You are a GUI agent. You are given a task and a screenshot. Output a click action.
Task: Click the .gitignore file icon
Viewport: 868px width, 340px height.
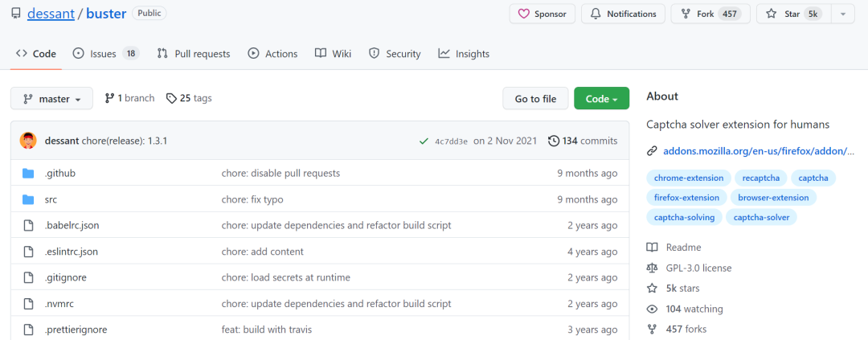coord(28,277)
